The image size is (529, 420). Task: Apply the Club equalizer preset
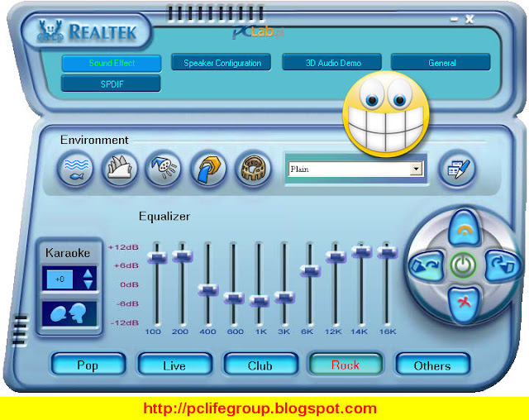coord(261,365)
